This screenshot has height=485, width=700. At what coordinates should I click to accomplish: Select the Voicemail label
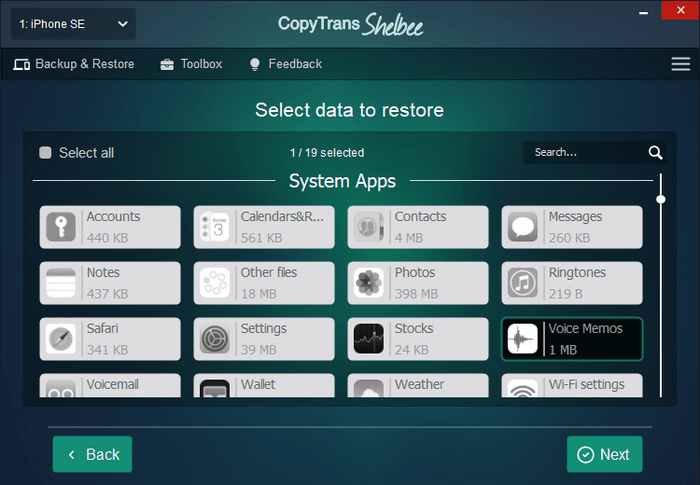112,384
